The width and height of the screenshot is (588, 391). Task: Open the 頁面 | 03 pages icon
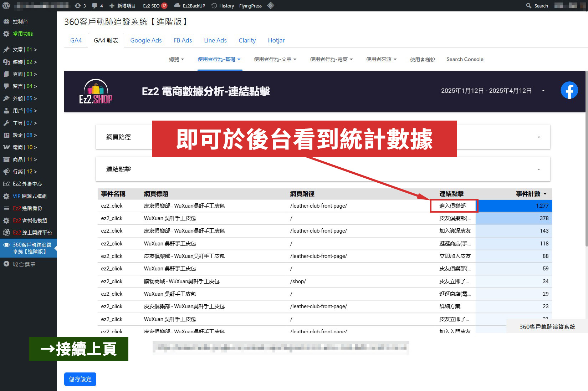click(6, 74)
